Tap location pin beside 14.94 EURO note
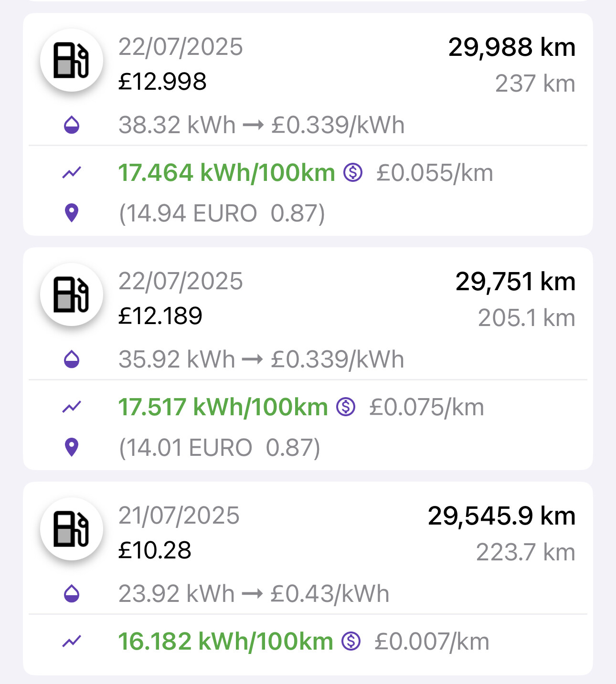Image resolution: width=616 pixels, height=684 pixels. [72, 213]
